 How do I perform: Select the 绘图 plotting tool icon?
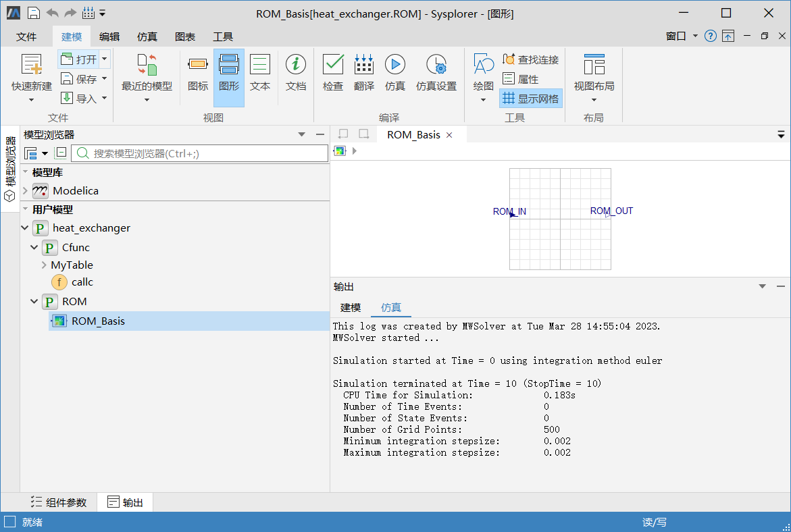pyautogui.click(x=482, y=72)
